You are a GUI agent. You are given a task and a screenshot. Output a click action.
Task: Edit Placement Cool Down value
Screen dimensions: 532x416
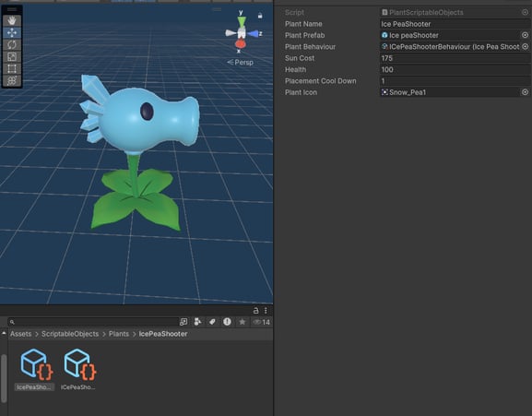[455, 81]
